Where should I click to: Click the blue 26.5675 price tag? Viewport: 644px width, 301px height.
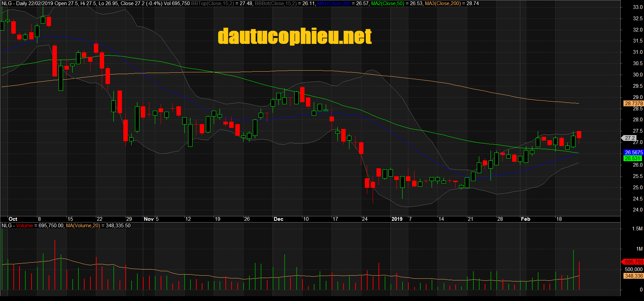tap(633, 152)
